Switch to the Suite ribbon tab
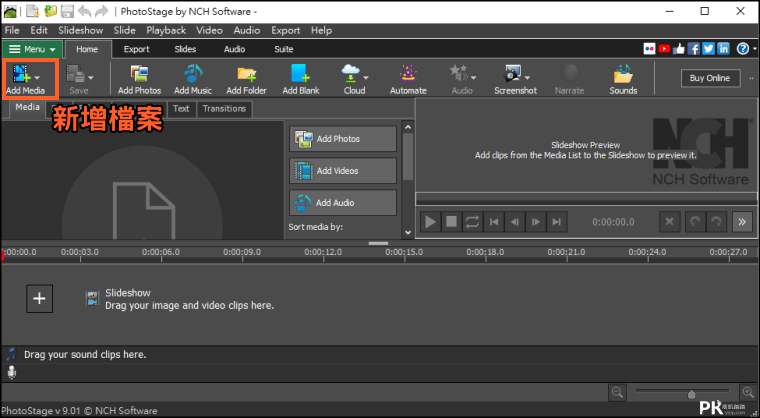The height and width of the screenshot is (418, 760). pos(284,49)
